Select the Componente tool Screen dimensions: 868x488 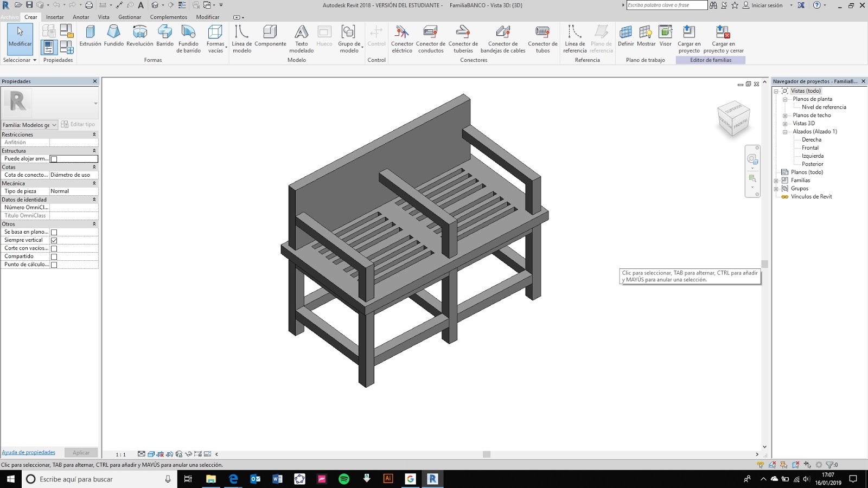270,38
